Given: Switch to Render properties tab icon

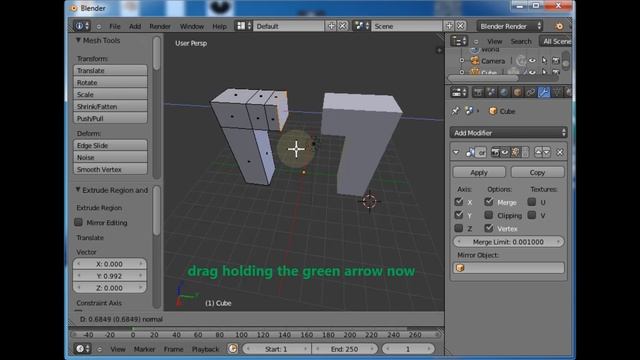Looking at the screenshot, I should pyautogui.click(x=478, y=92).
